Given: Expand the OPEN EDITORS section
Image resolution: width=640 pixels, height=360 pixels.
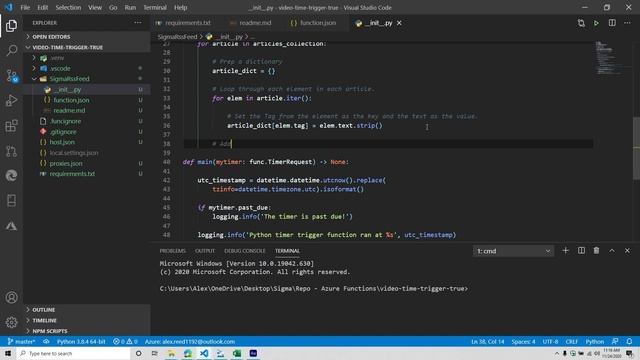Looking at the screenshot, I should (x=87, y=37).
